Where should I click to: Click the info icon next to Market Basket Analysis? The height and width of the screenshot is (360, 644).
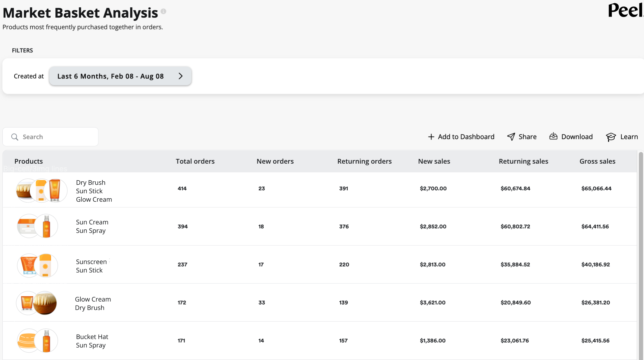pos(163,11)
